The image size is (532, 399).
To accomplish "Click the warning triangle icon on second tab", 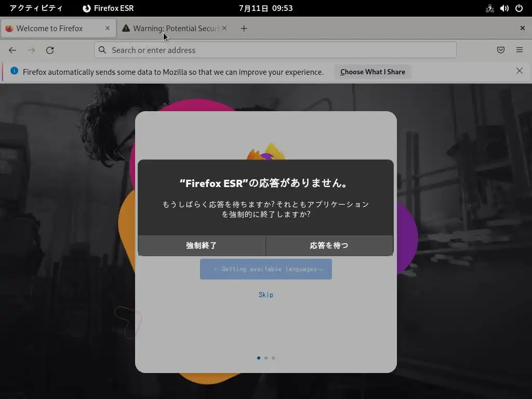I will click(126, 28).
